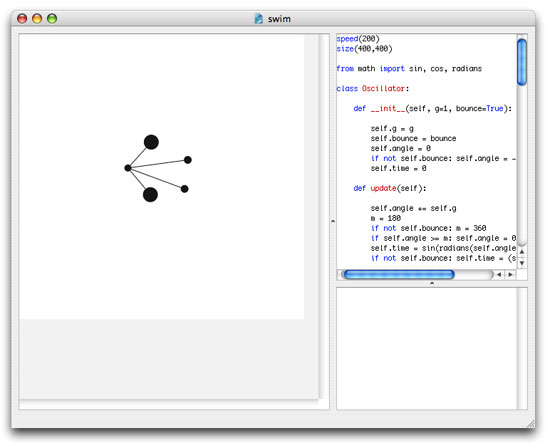Click the blue horizontal scrollbar thumb under code
This screenshot has height=443, width=550.
pyautogui.click(x=399, y=275)
